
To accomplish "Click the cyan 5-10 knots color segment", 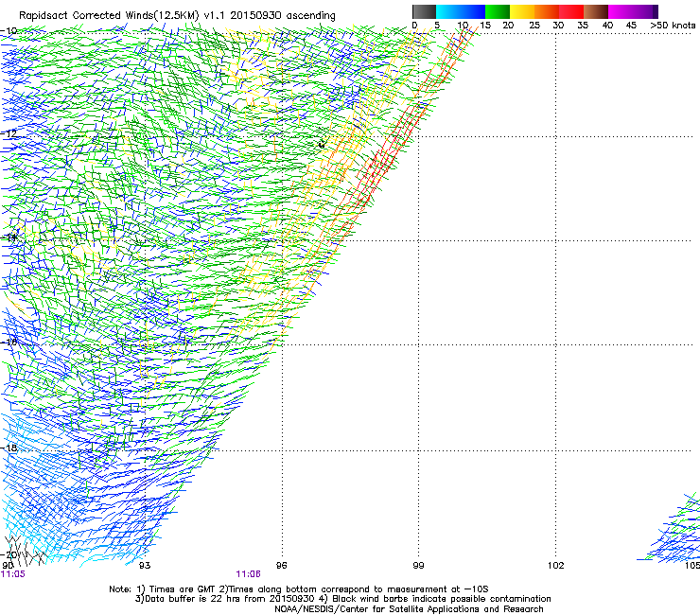I will click(x=448, y=11).
